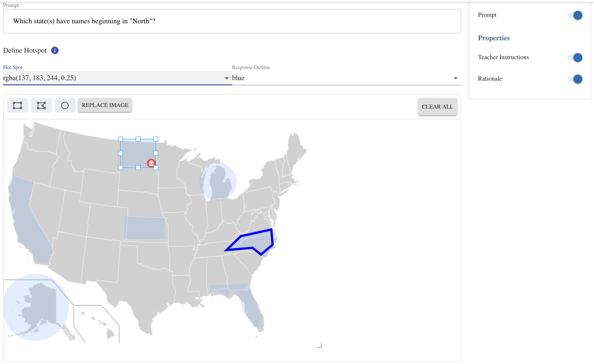Click the image resize corner handle
This screenshot has height=364, width=594.
pos(319,346)
